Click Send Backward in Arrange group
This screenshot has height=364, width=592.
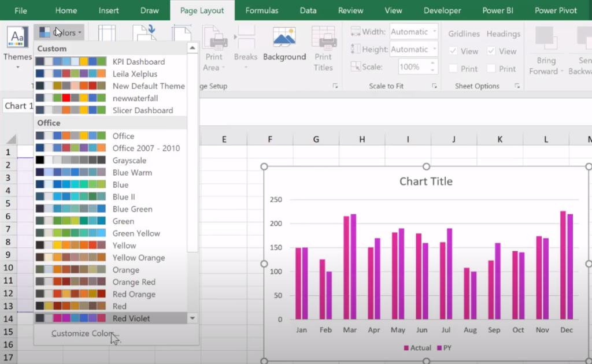[580, 55]
